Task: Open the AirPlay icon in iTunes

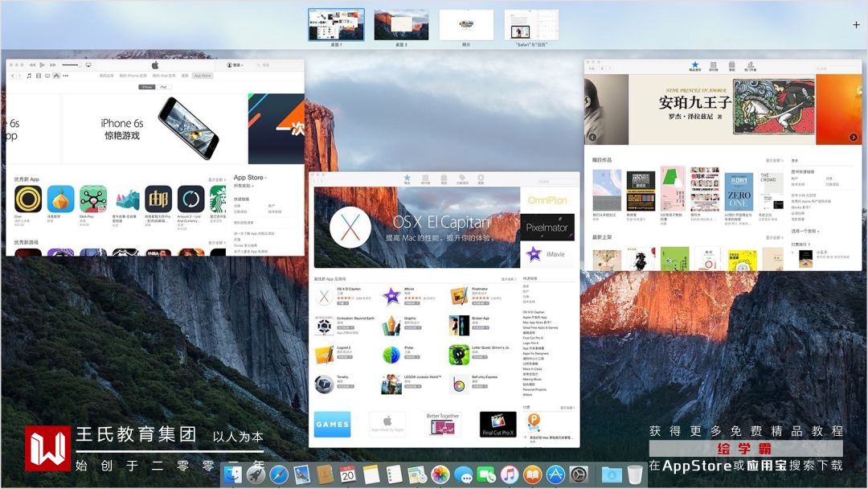Action: click(88, 65)
